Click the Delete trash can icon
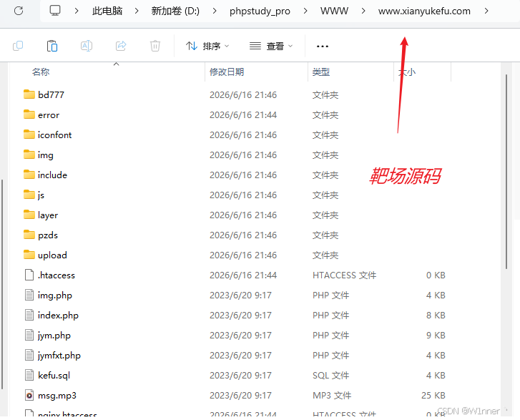Screen dimensions: 520x420 155,46
